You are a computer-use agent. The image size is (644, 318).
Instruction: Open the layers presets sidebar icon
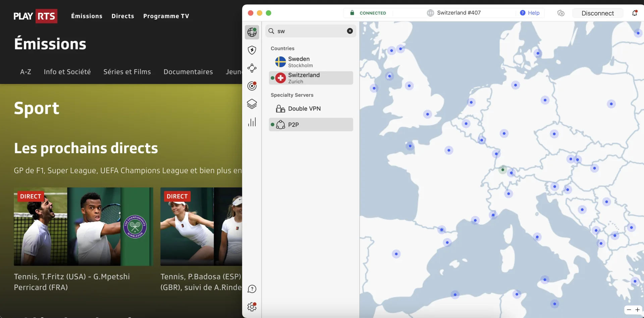point(252,104)
